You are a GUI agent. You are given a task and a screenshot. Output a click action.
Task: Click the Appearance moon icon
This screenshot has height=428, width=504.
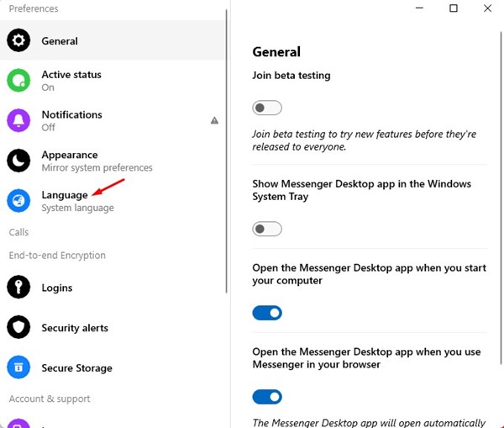(18, 161)
